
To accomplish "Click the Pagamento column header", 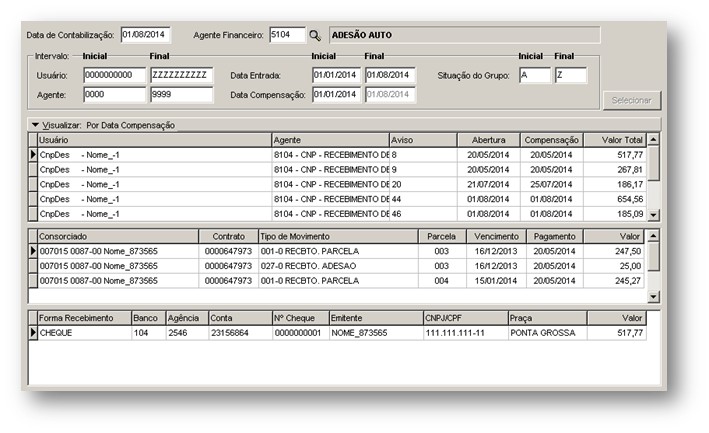I will pyautogui.click(x=554, y=236).
